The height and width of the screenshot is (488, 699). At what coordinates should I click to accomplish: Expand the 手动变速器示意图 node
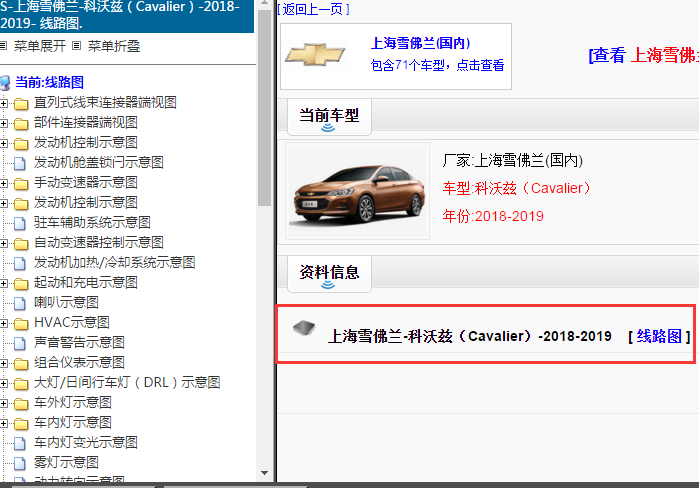pos(4,183)
